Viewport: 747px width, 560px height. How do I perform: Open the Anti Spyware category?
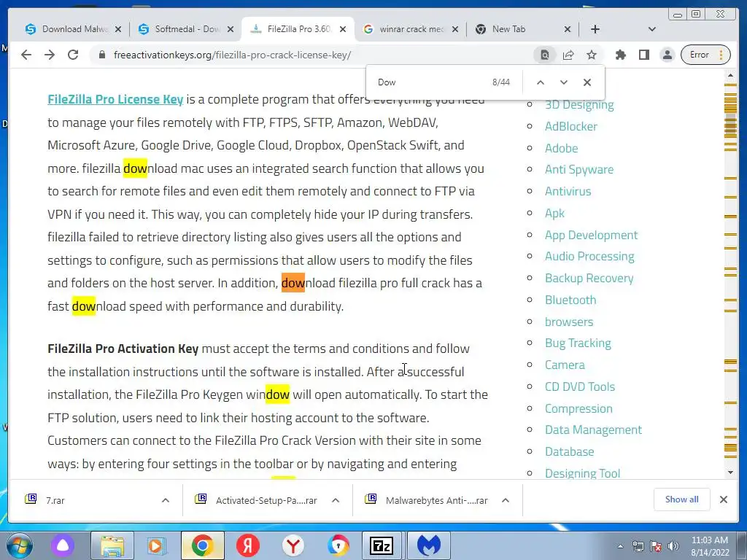click(x=579, y=169)
